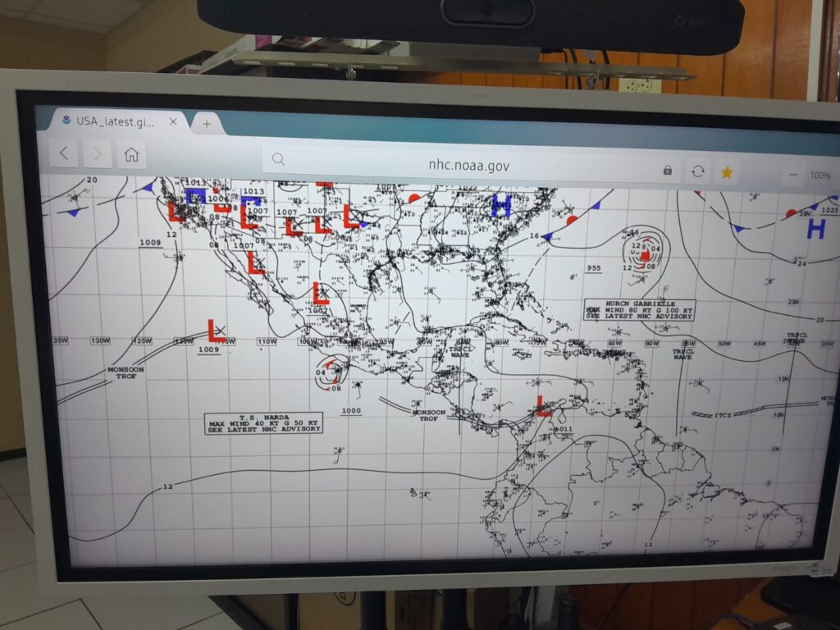Image resolution: width=840 pixels, height=630 pixels.
Task: Click the 955 pressure label on map
Action: click(x=593, y=268)
